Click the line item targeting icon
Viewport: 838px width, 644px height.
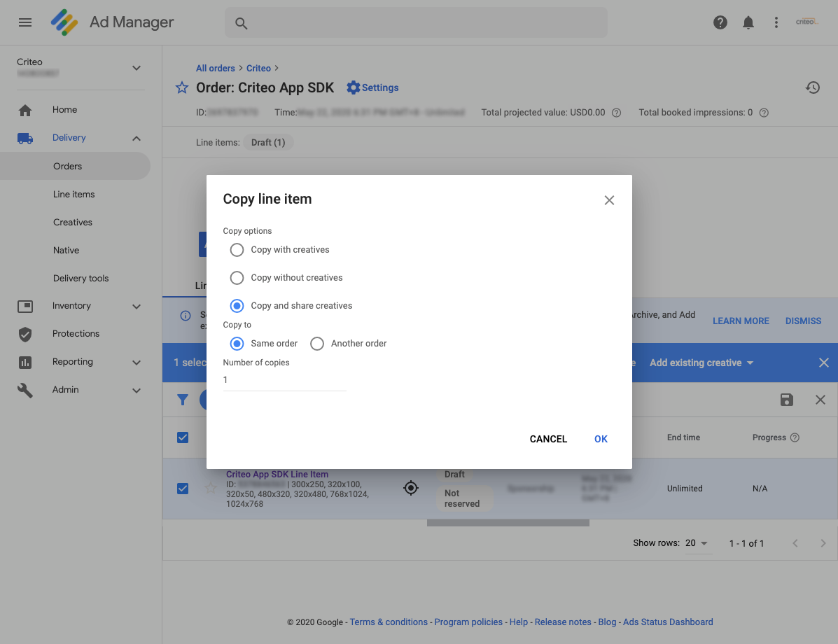pos(411,488)
